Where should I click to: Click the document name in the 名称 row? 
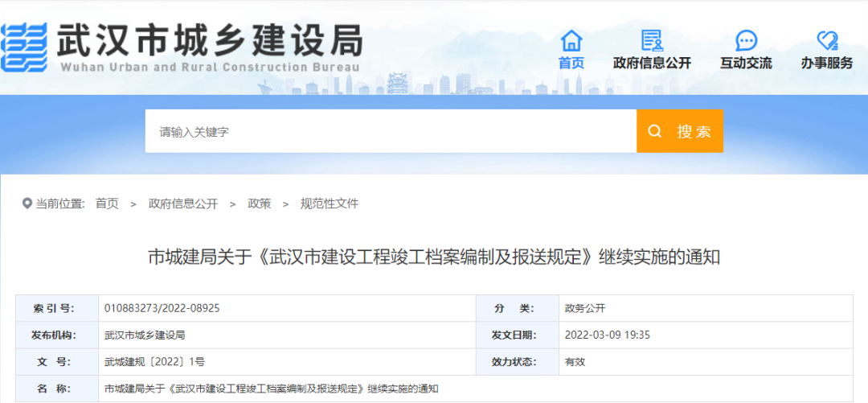pyautogui.click(x=272, y=388)
